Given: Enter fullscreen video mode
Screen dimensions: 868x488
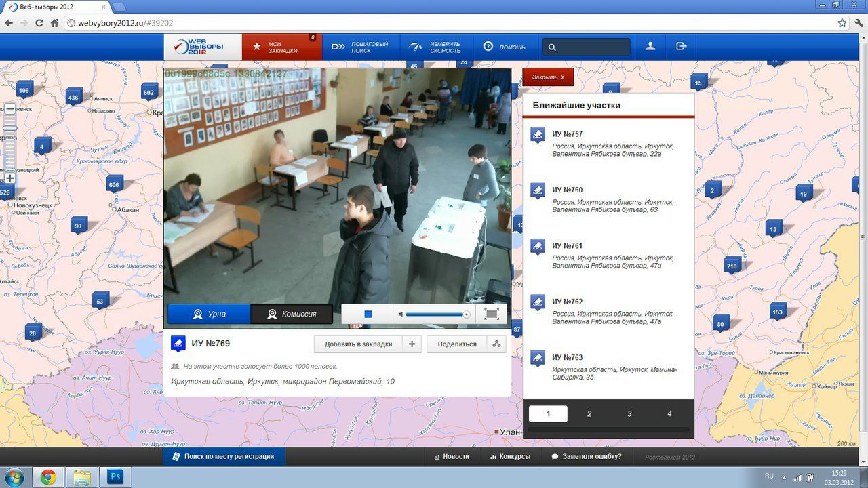Looking at the screenshot, I should [492, 314].
